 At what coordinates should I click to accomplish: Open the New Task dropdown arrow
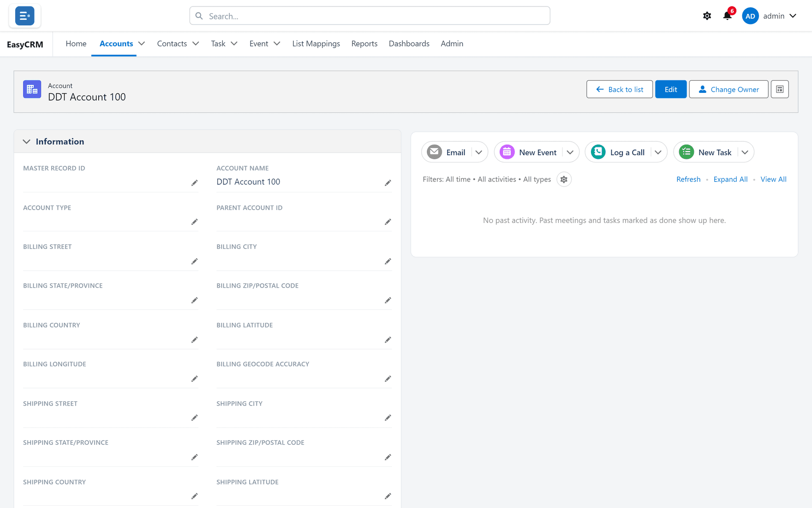pos(745,152)
